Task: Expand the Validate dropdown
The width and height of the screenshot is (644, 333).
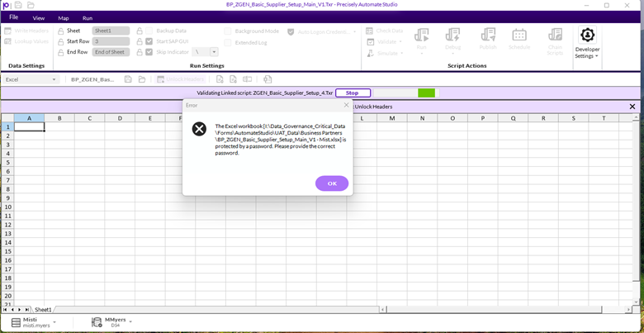Action: click(x=400, y=42)
